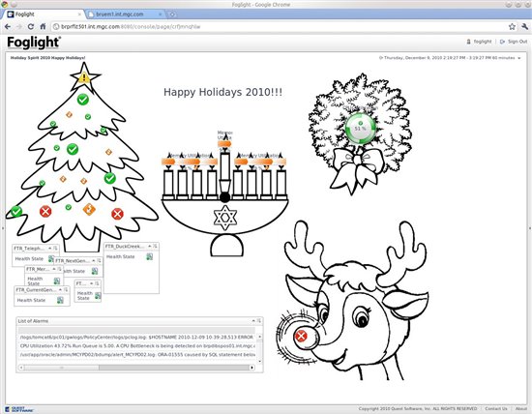Reload the page with the refresh icon
This screenshot has width=532, height=414.
(x=31, y=26)
